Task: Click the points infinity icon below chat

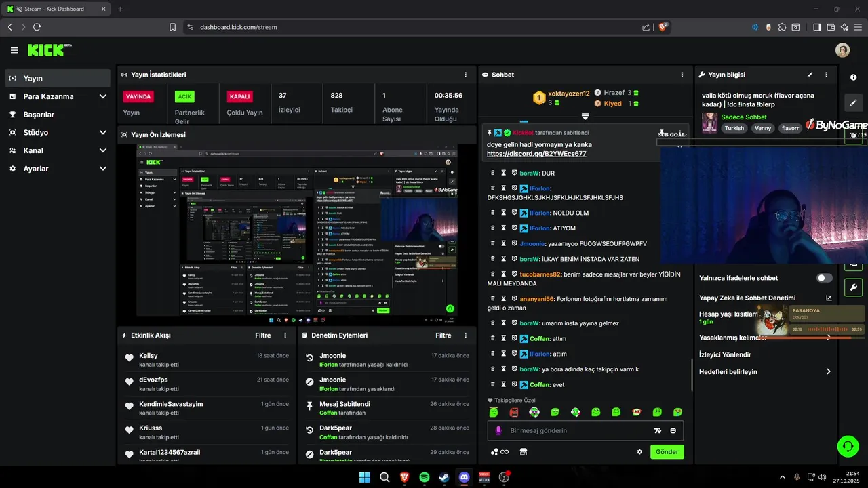Action: coord(500,452)
